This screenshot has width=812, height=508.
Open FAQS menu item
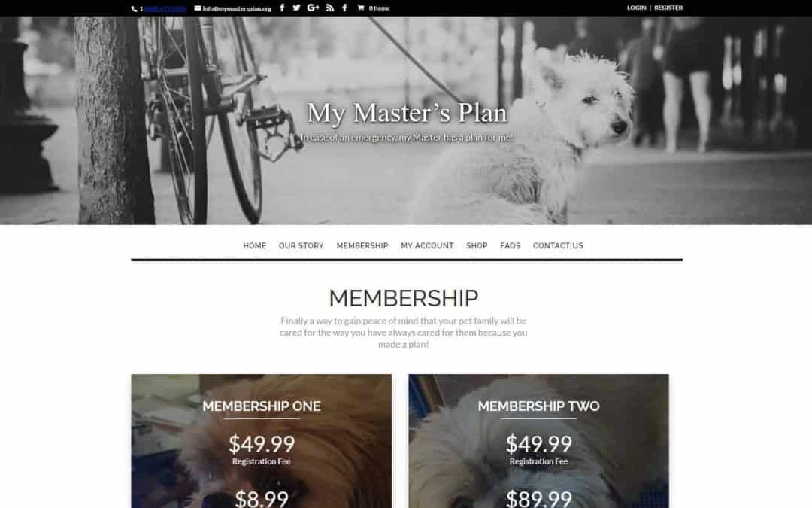tap(510, 245)
